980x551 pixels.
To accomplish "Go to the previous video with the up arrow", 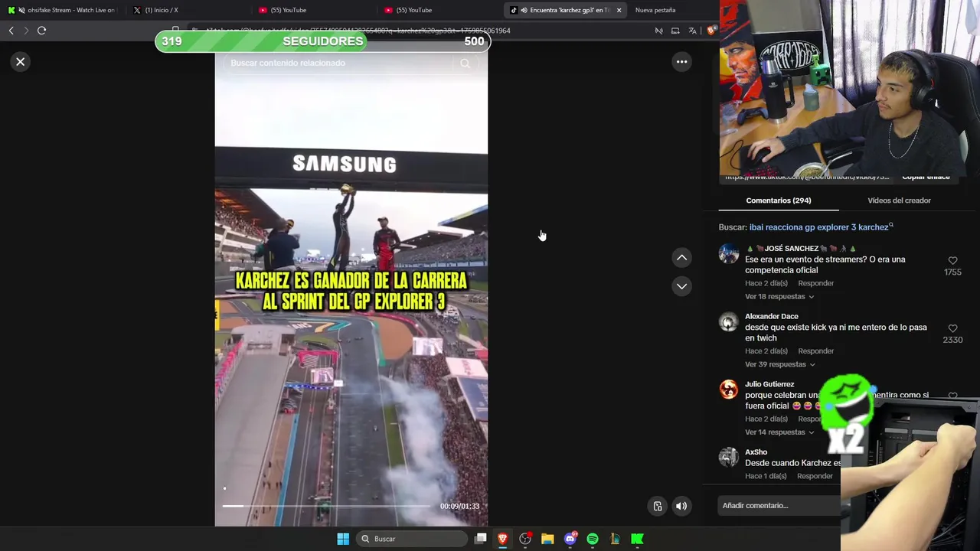I will click(x=681, y=258).
